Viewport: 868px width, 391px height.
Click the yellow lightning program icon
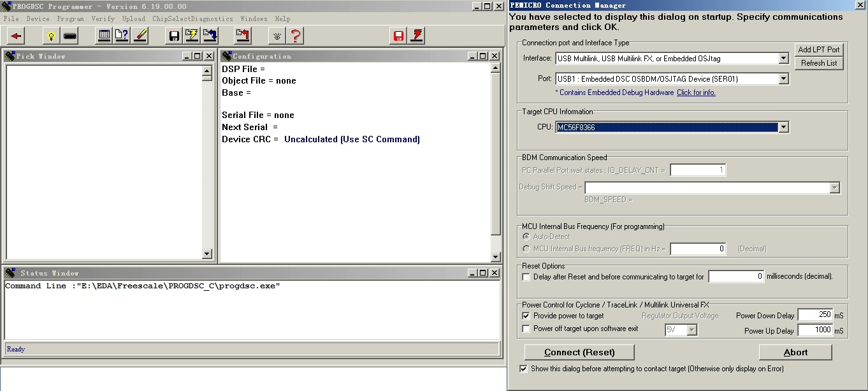pos(191,36)
